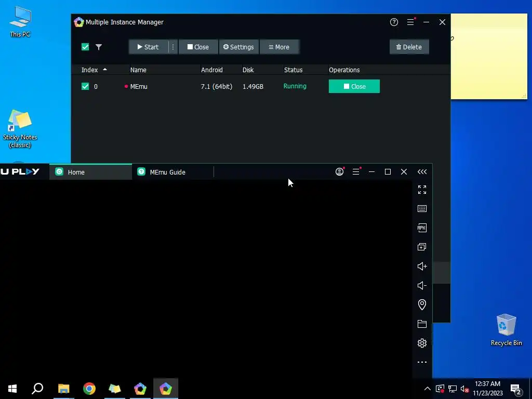Launch Chrome from the taskbar
532x399 pixels.
pyautogui.click(x=89, y=389)
